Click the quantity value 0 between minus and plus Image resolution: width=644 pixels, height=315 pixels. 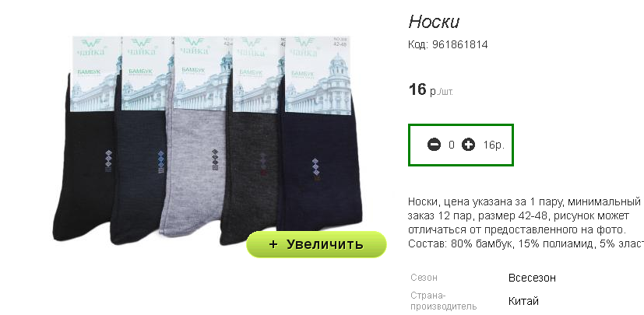[452, 145]
